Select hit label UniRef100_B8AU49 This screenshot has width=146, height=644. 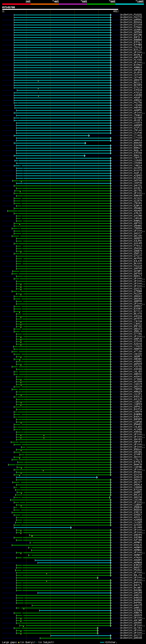[x=131, y=143]
